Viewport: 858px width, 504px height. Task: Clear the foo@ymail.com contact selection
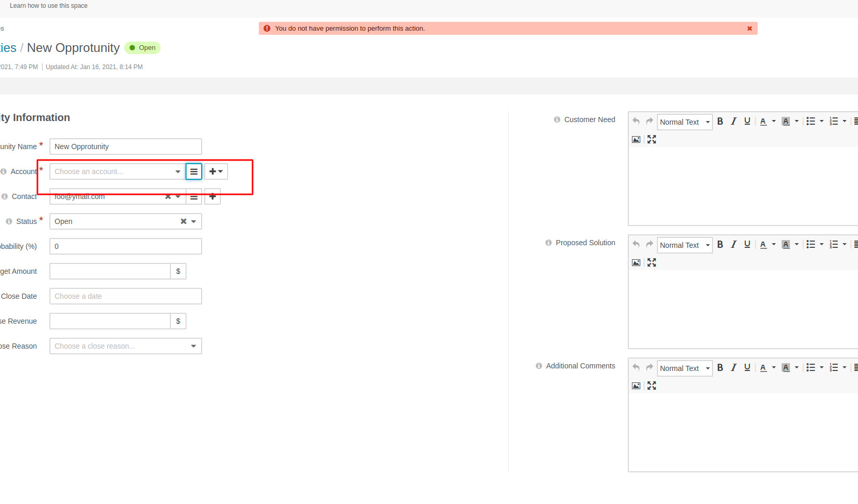[168, 197]
